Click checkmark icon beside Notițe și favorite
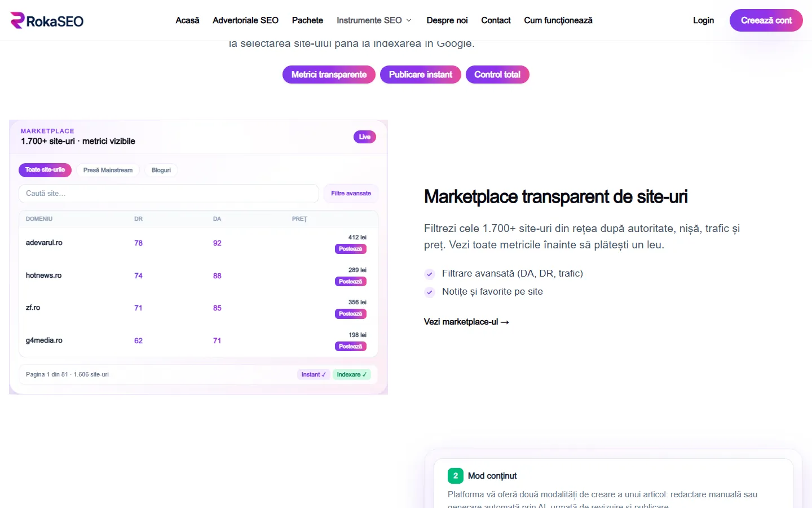This screenshot has height=508, width=812. 430,292
